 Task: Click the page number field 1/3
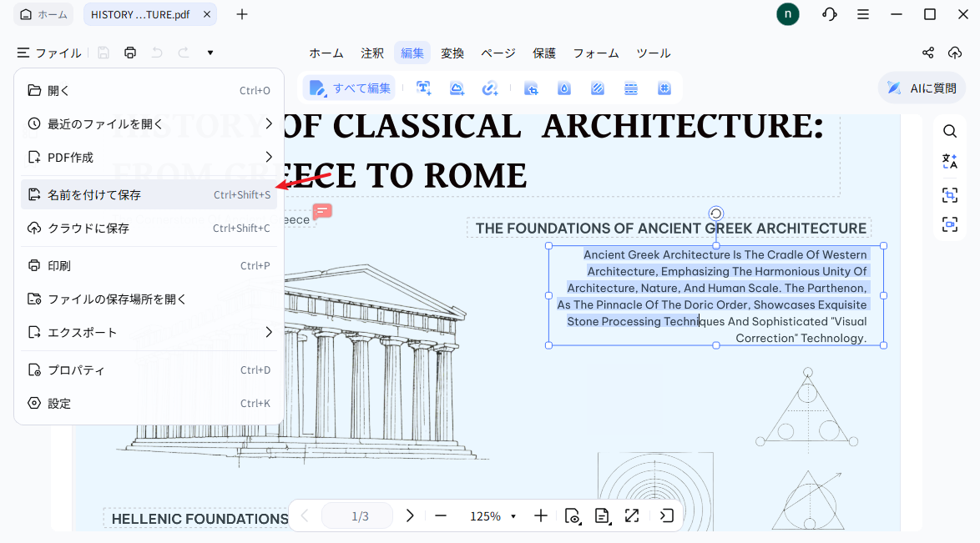tap(357, 516)
